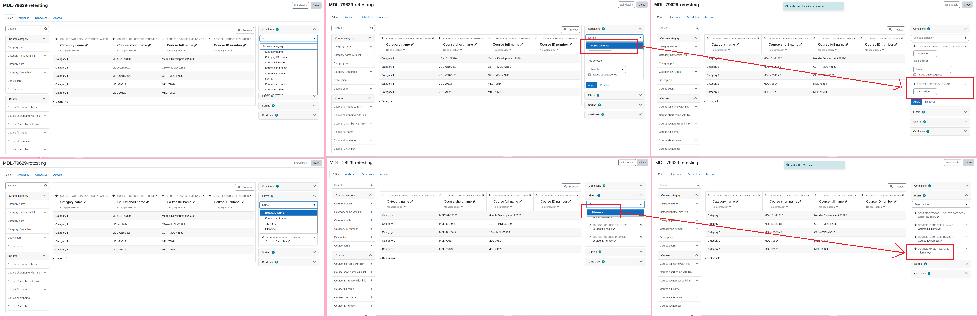Click 'Edit details' in the 'Added filter' screenshot
Screen dimensions: 980x320
coord(952,162)
